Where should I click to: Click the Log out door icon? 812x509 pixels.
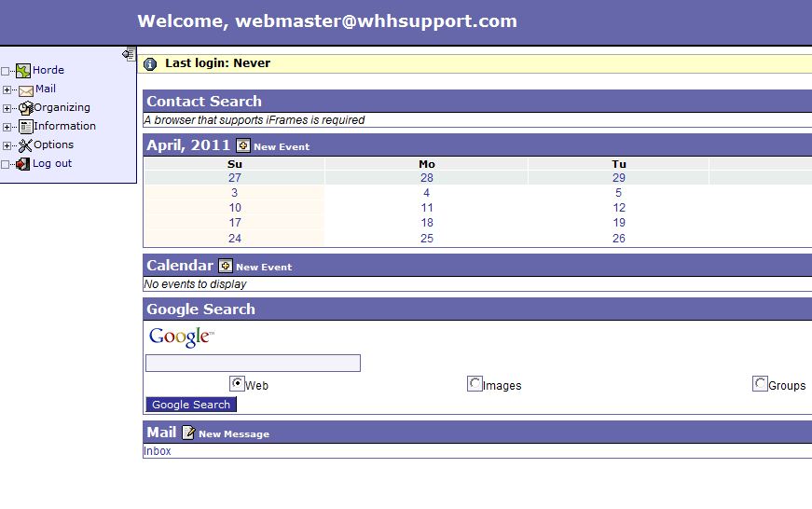click(23, 164)
